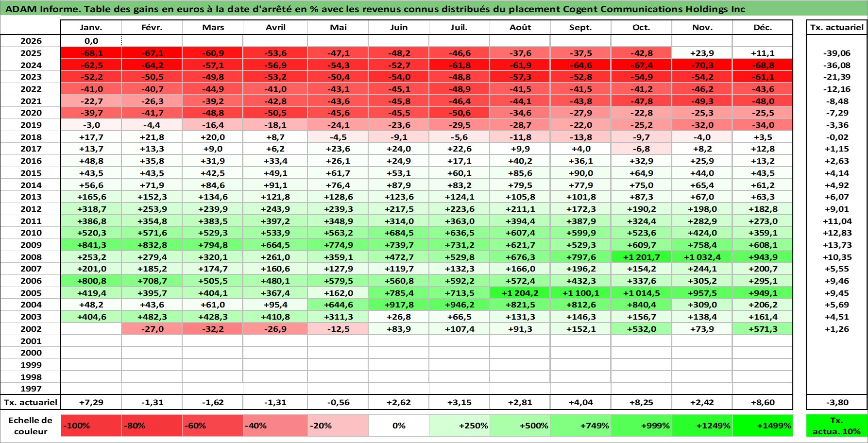Select the +1 100,1 cell in 2005
The width and height of the screenshot is (868, 443).
(581, 293)
